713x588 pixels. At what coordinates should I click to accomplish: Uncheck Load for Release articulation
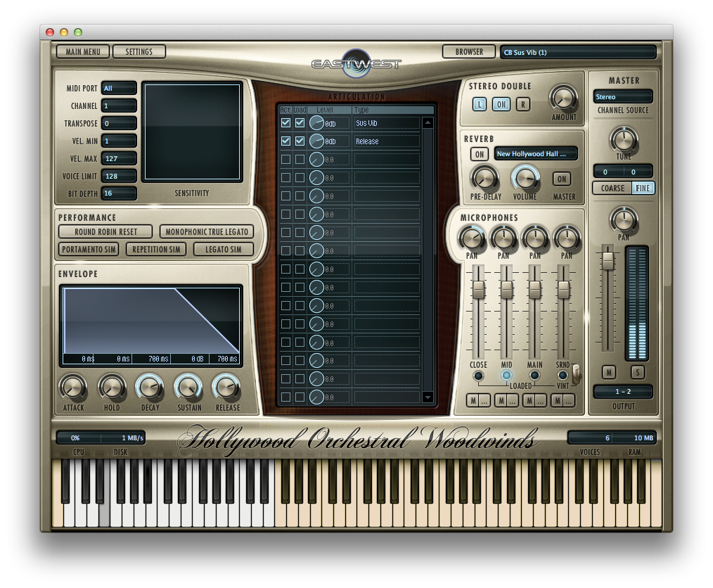[300, 141]
